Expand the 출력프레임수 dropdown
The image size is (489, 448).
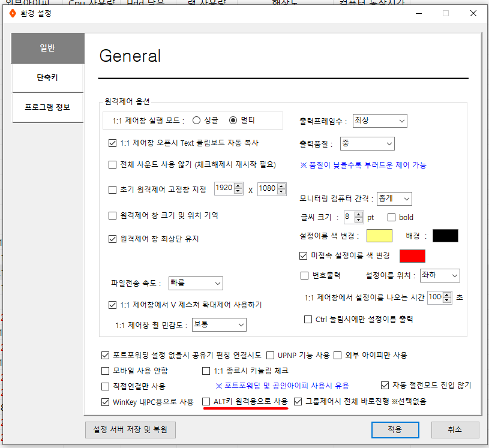(380, 121)
